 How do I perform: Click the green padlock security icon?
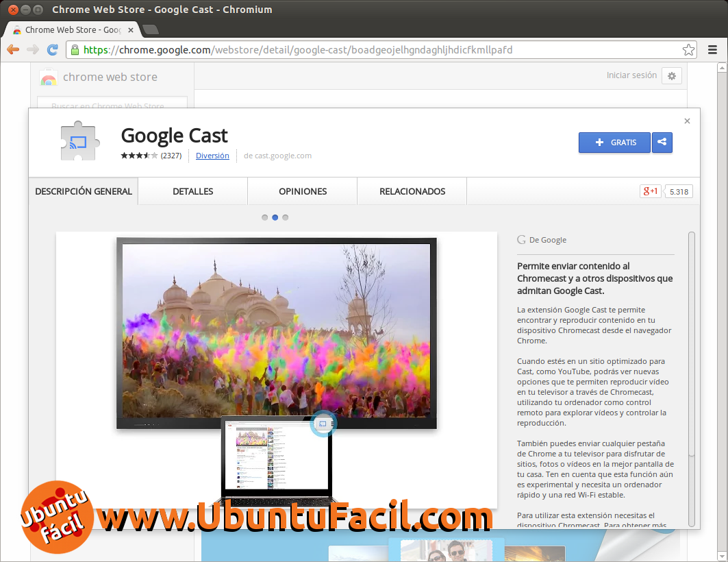(75, 50)
